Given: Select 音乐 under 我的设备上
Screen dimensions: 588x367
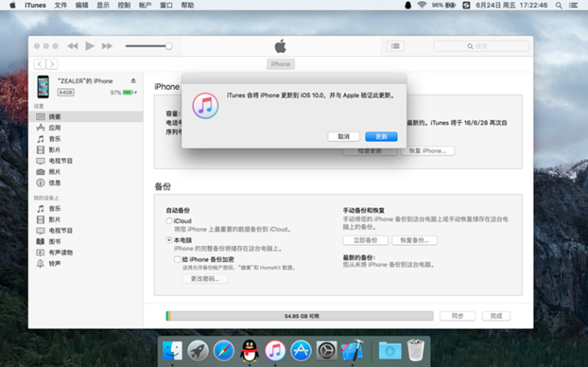Looking at the screenshot, I should coord(86,209).
